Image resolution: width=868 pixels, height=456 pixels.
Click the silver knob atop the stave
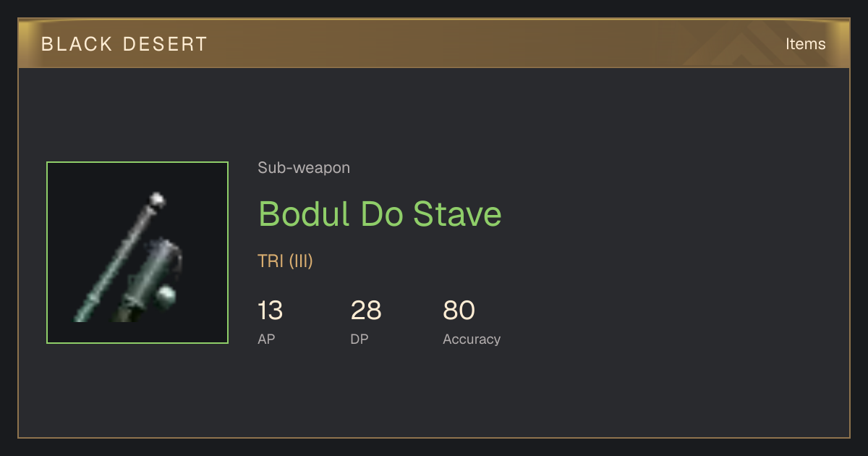coord(157,199)
